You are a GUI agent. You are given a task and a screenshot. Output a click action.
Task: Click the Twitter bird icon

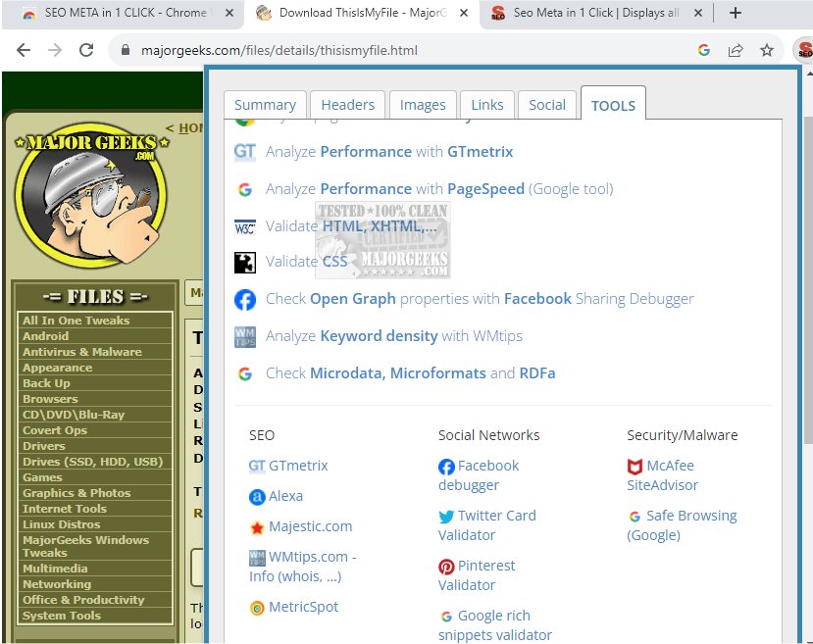[x=446, y=517]
